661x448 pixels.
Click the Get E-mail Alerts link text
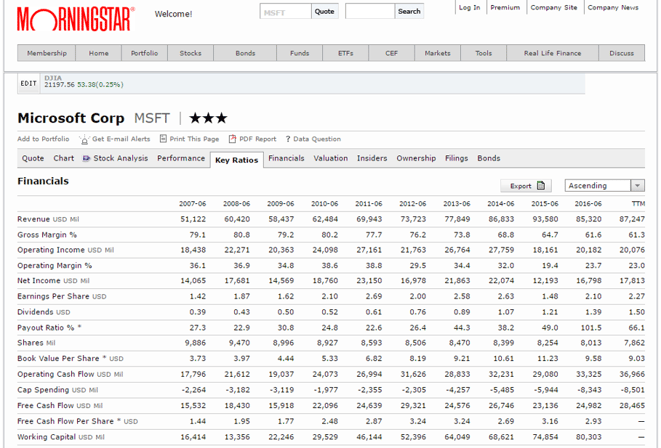click(121, 139)
